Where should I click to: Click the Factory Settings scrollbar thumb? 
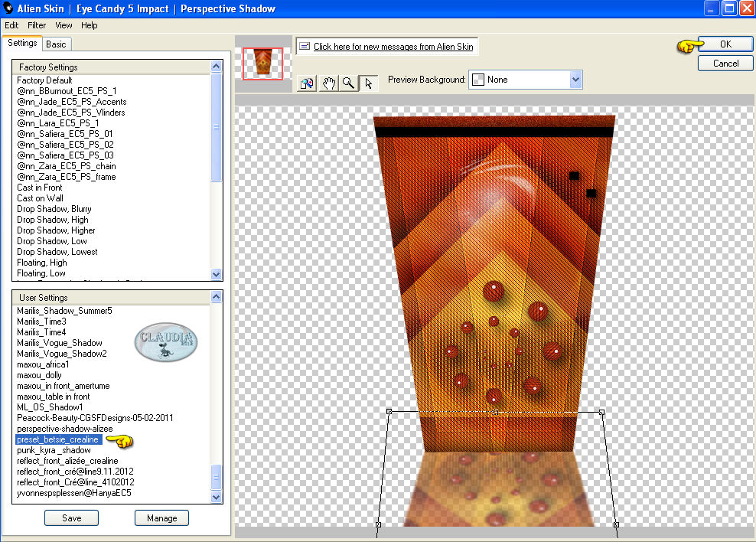click(217, 127)
